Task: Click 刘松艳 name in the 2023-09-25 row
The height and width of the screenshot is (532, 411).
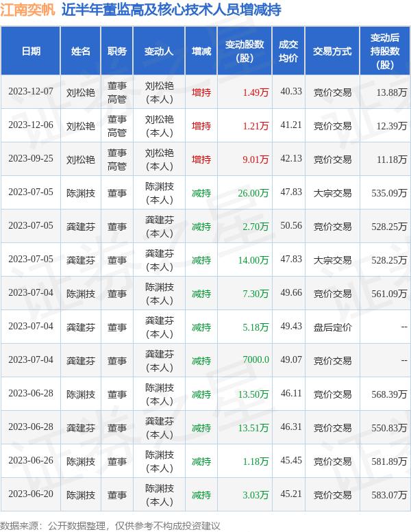Action: tap(81, 160)
